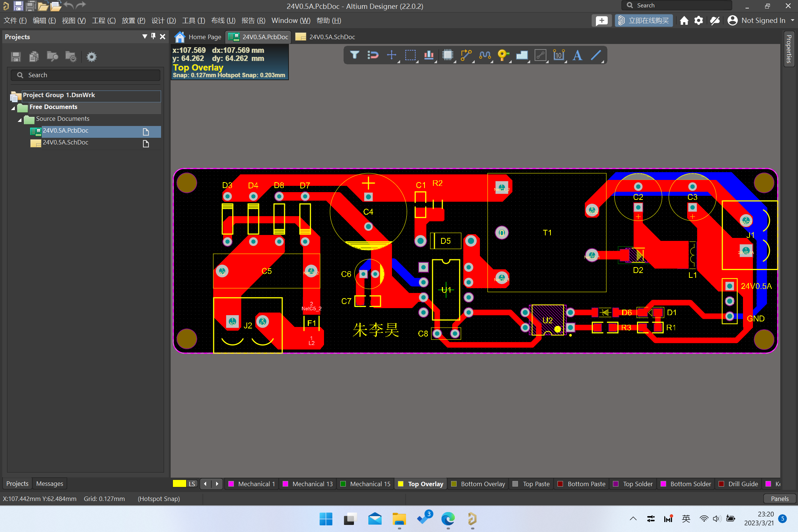Click the plus speech-bubble icon
The width and height of the screenshot is (798, 532).
coord(601,20)
